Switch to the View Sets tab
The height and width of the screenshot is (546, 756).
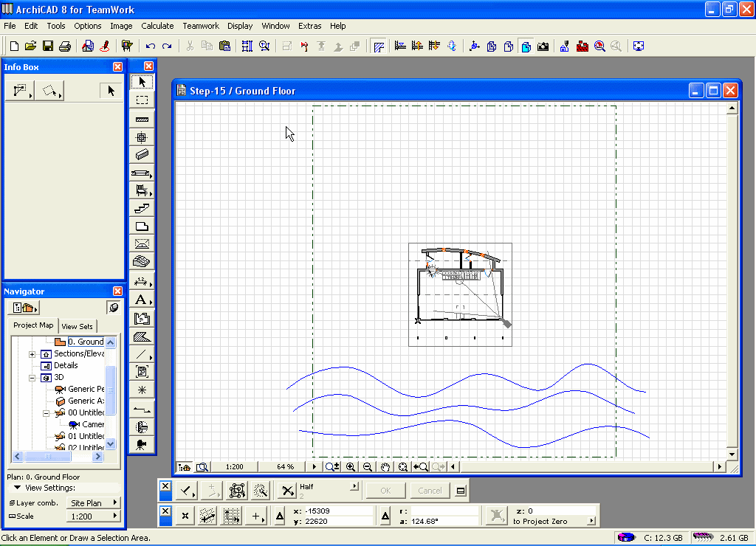point(77,326)
